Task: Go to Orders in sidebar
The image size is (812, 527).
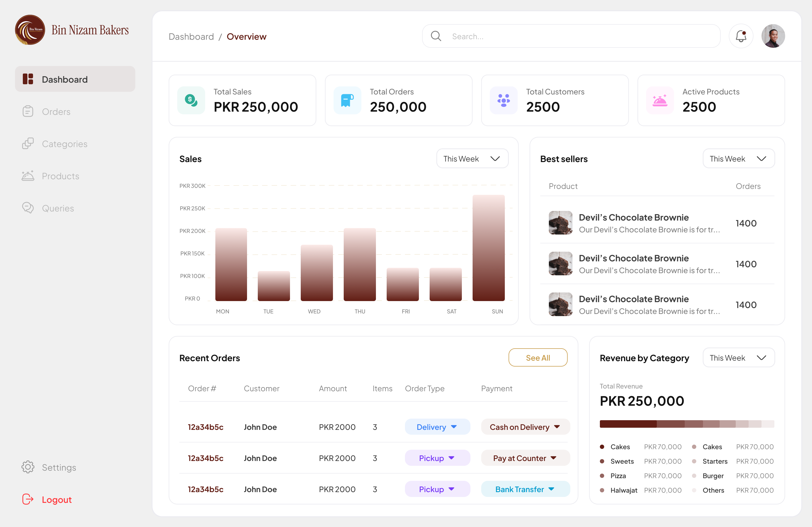Action: click(56, 111)
